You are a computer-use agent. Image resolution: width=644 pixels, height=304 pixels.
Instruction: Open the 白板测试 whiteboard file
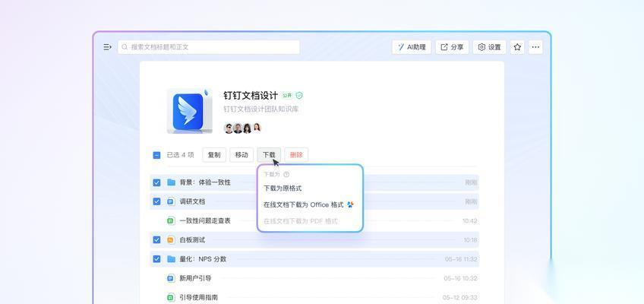(192, 239)
